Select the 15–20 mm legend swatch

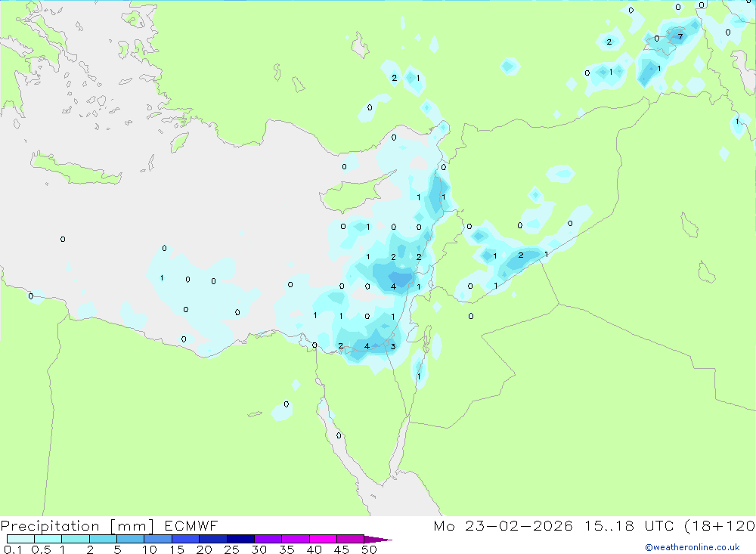185,539
